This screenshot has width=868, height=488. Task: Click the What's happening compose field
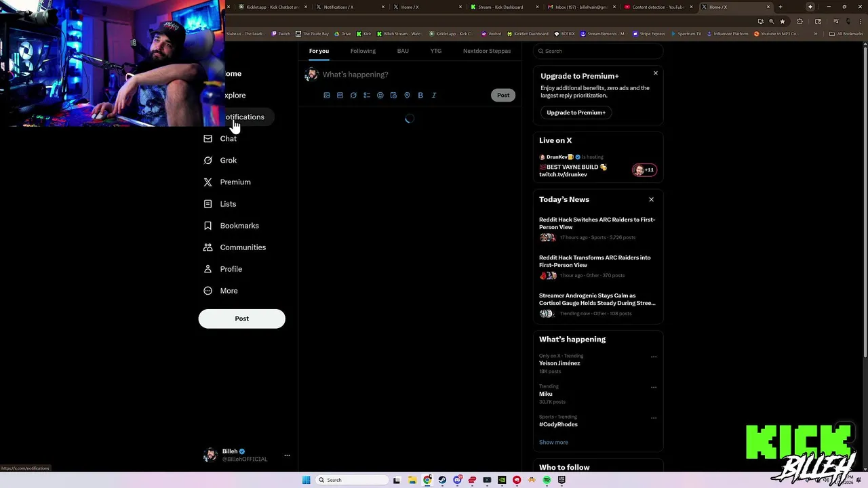[x=355, y=75]
